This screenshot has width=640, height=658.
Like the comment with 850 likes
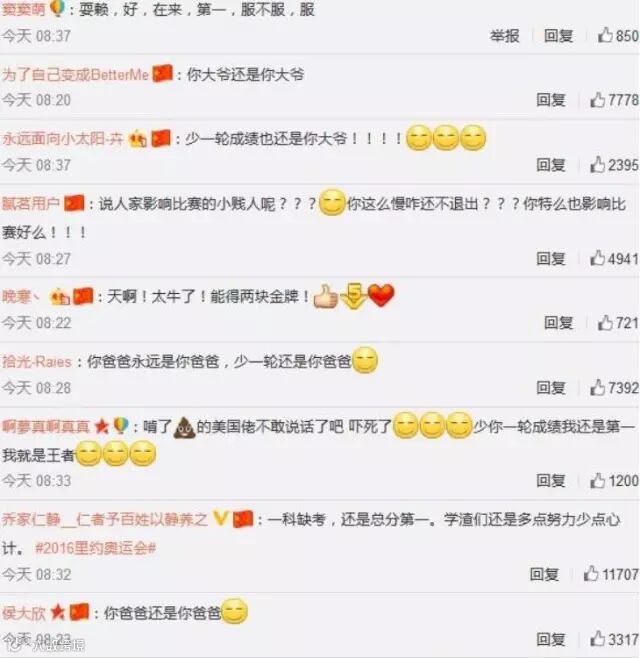pos(605,35)
